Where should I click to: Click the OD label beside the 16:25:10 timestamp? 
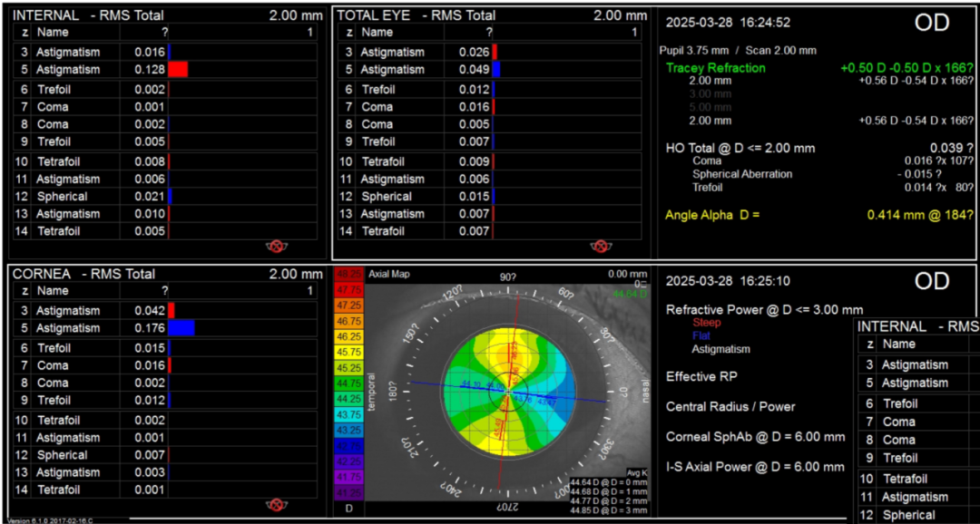coord(932,281)
